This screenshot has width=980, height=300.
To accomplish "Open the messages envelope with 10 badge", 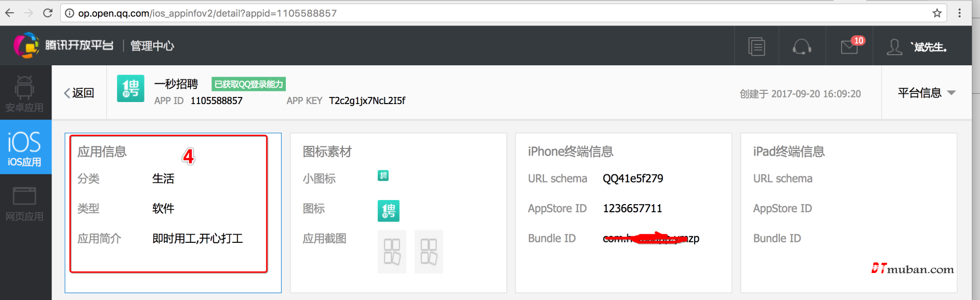I will click(850, 46).
